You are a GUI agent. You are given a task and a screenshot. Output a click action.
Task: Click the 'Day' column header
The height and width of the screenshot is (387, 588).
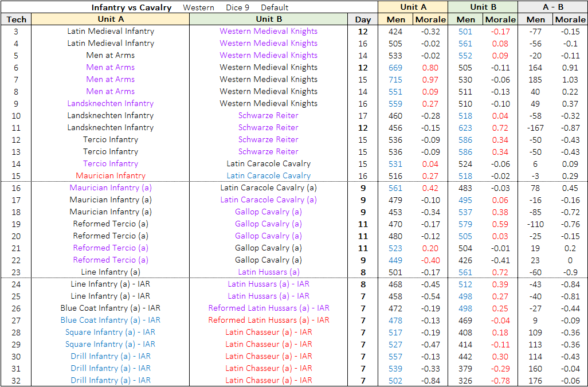point(363,19)
